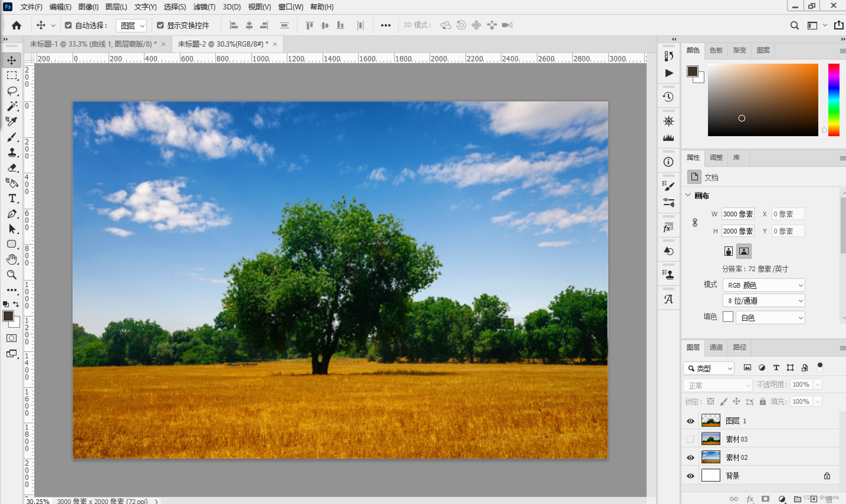
Task: Set landscape canvas orientation
Action: click(744, 251)
